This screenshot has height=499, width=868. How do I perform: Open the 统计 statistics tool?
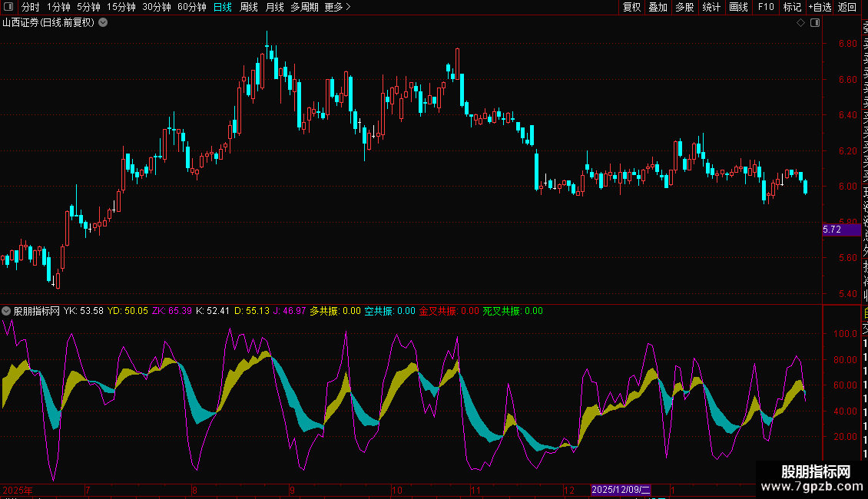[712, 7]
